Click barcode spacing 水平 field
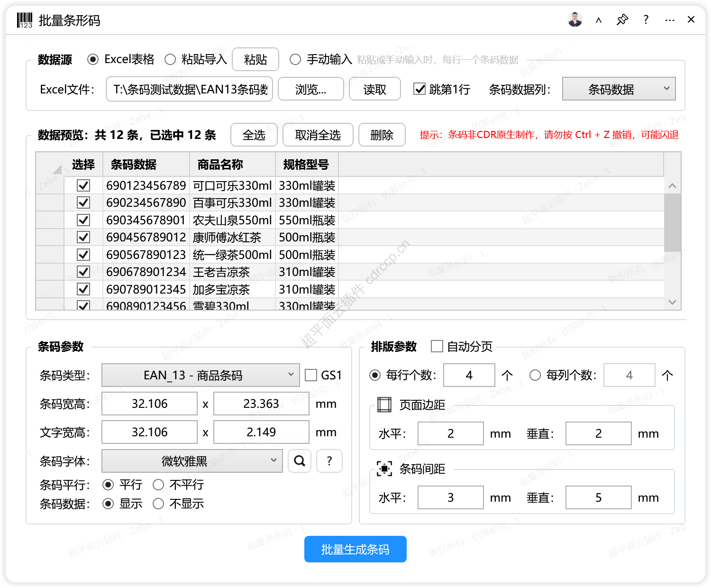Screen dimensions: 711x588 coord(451,497)
